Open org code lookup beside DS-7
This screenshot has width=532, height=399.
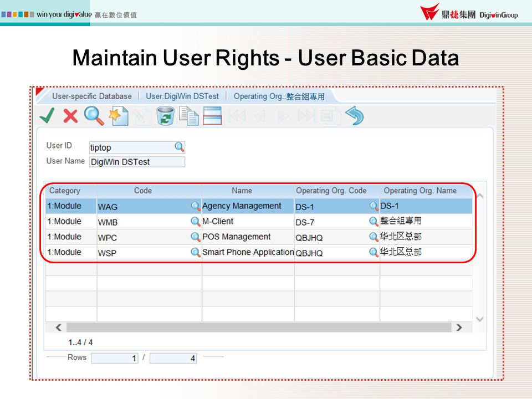[x=374, y=222]
